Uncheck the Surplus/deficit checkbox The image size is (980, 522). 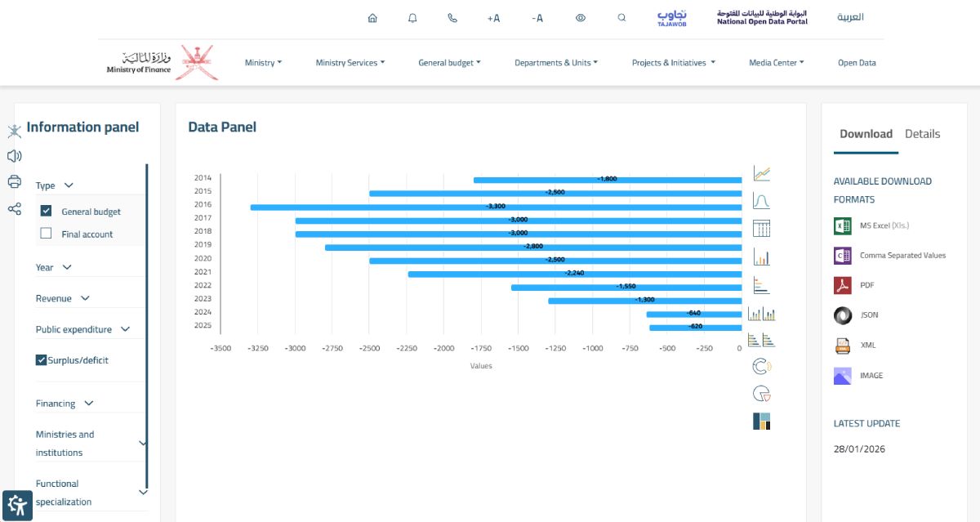click(x=42, y=359)
